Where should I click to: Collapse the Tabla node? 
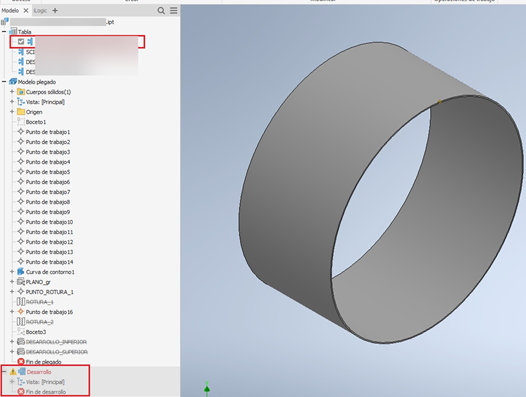tap(4, 32)
